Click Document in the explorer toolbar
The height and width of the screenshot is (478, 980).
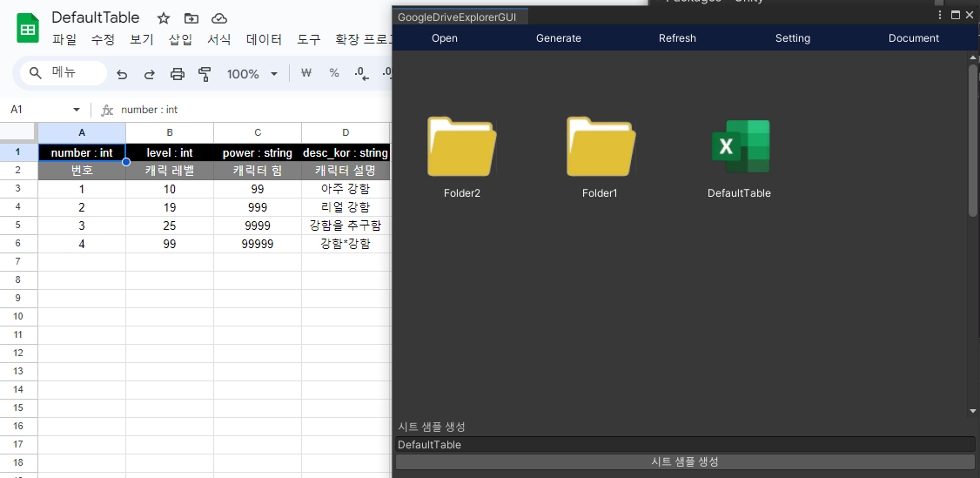[x=914, y=38]
